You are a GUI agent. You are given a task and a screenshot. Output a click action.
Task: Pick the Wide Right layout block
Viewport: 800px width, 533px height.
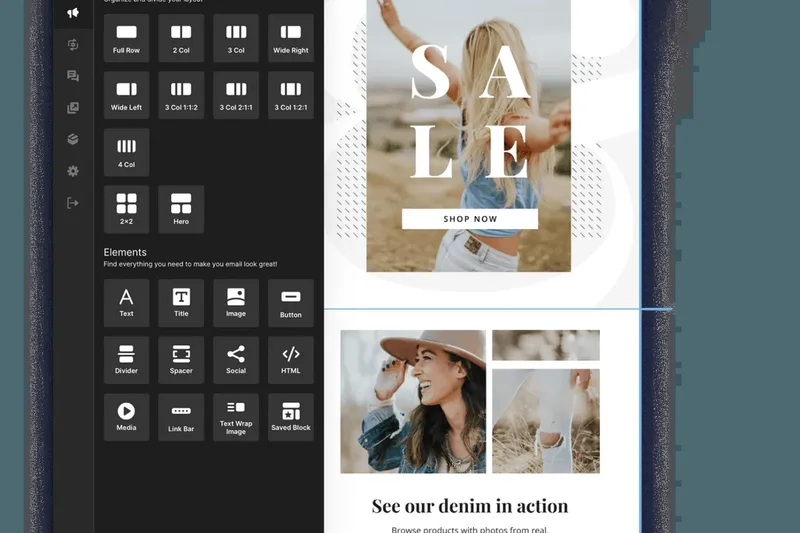(x=291, y=38)
